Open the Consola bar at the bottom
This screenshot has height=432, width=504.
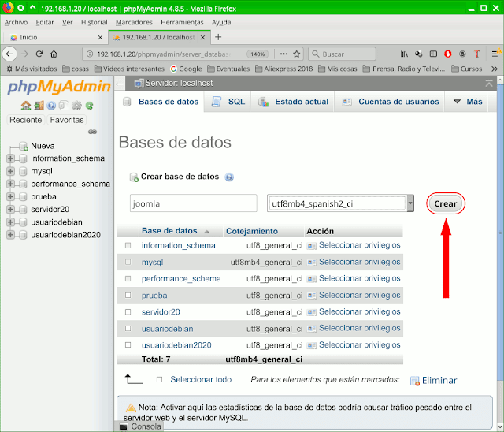pyautogui.click(x=141, y=426)
